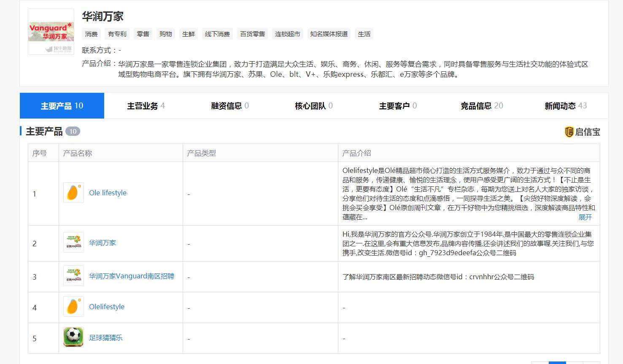The height and width of the screenshot is (364, 623).
Task: Click the 足球猜猜乐 soccer ball icon
Action: [x=73, y=337]
